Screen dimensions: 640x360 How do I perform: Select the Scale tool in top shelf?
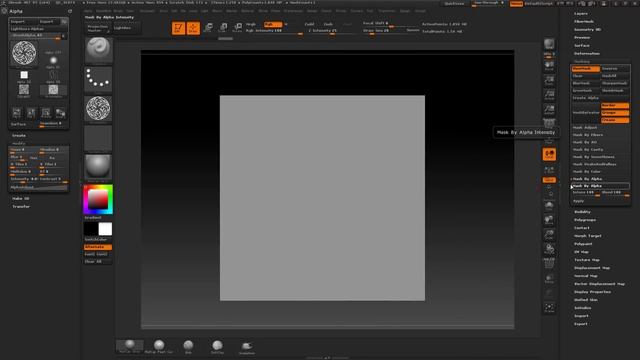click(223, 28)
